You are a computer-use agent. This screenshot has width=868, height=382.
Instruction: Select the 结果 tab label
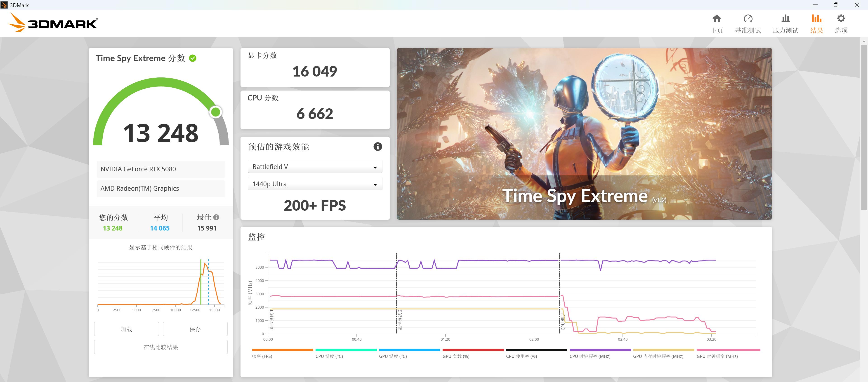pyautogui.click(x=816, y=31)
